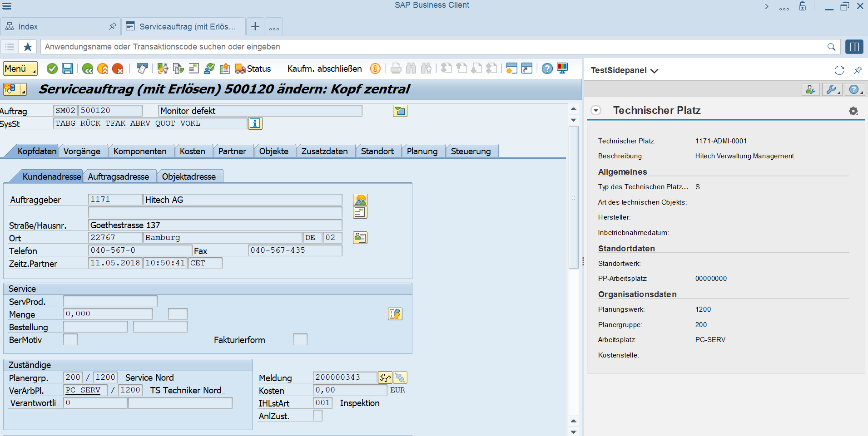Click the favorites star icon
868x436 pixels.
pyautogui.click(x=28, y=47)
